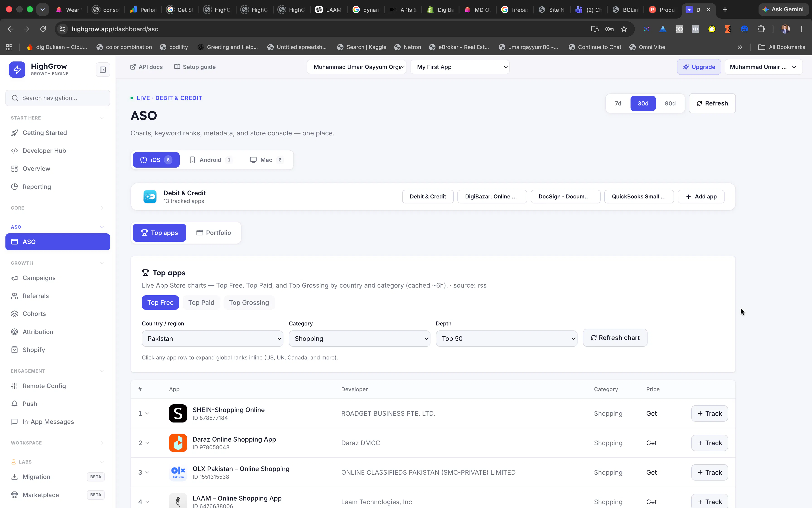Open the API docs link

click(x=146, y=67)
